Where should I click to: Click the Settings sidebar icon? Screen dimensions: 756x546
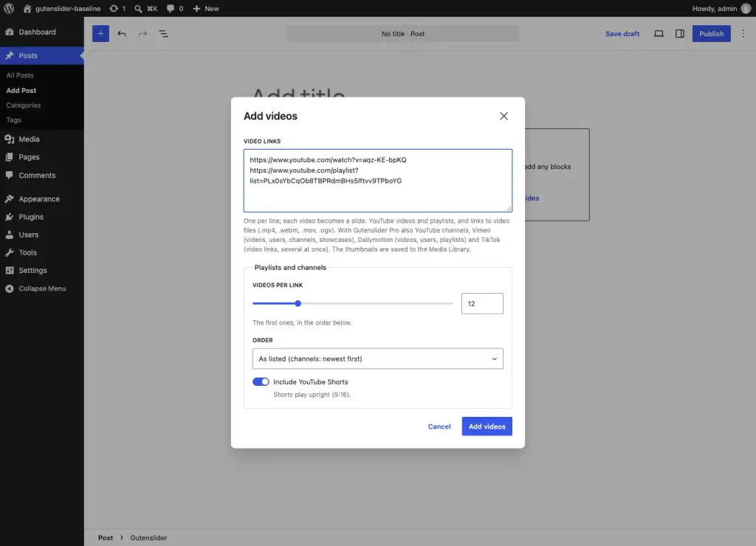pos(9,270)
